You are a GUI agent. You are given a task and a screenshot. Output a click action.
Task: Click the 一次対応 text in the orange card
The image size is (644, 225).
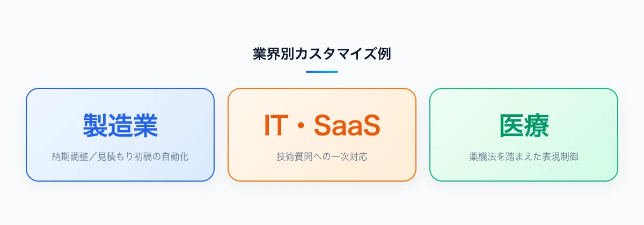click(349, 157)
